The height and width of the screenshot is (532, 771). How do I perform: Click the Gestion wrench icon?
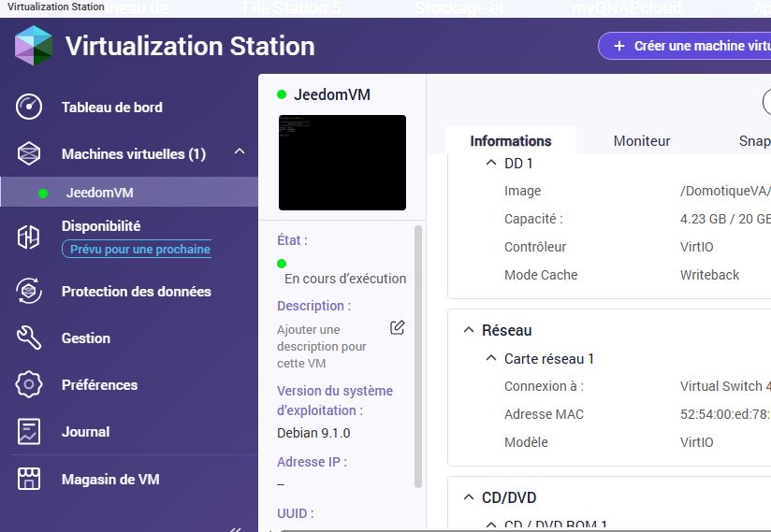click(x=29, y=338)
